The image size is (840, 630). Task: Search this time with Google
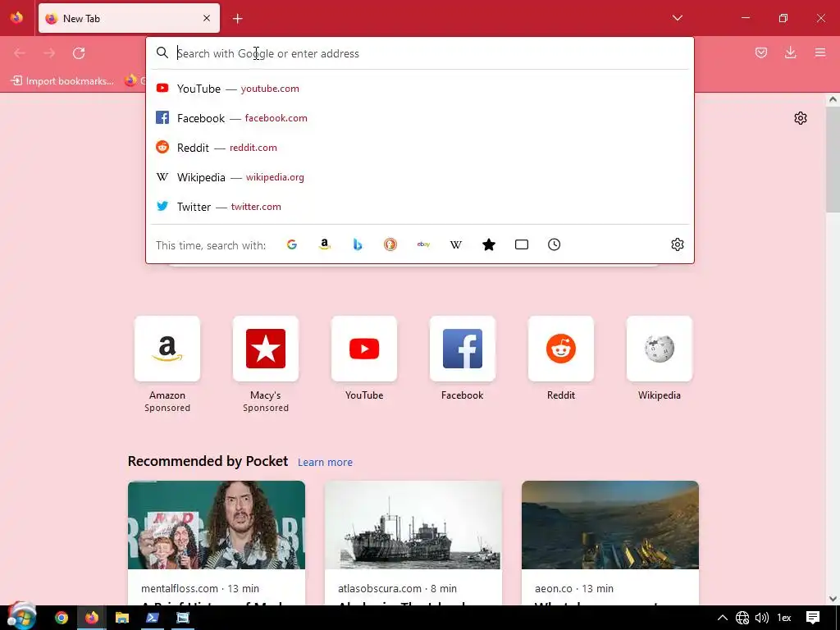coord(292,244)
